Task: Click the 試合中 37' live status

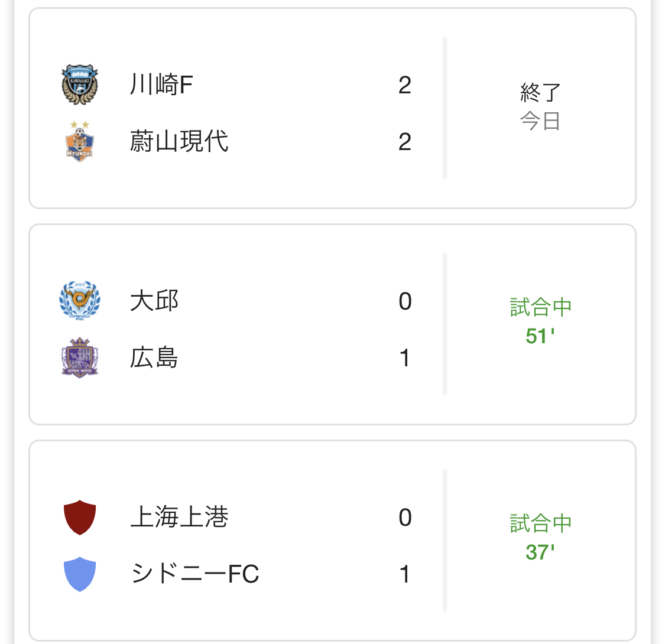Action: 540,537
